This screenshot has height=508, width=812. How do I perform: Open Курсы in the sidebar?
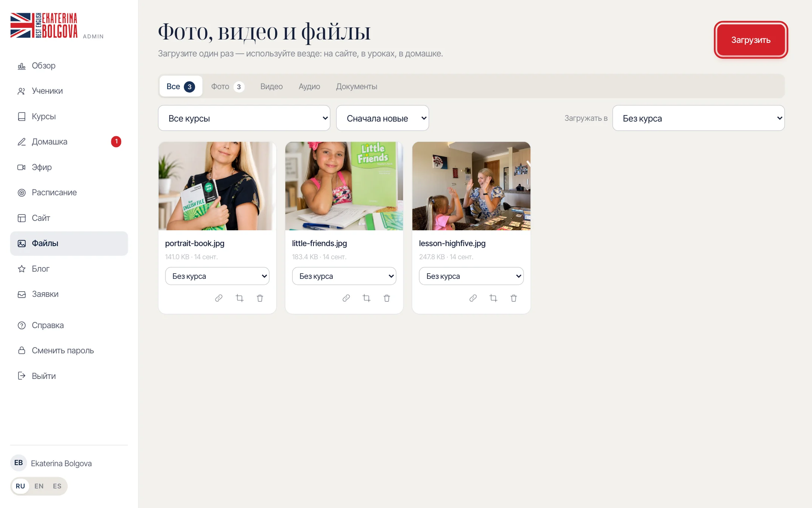click(x=69, y=117)
